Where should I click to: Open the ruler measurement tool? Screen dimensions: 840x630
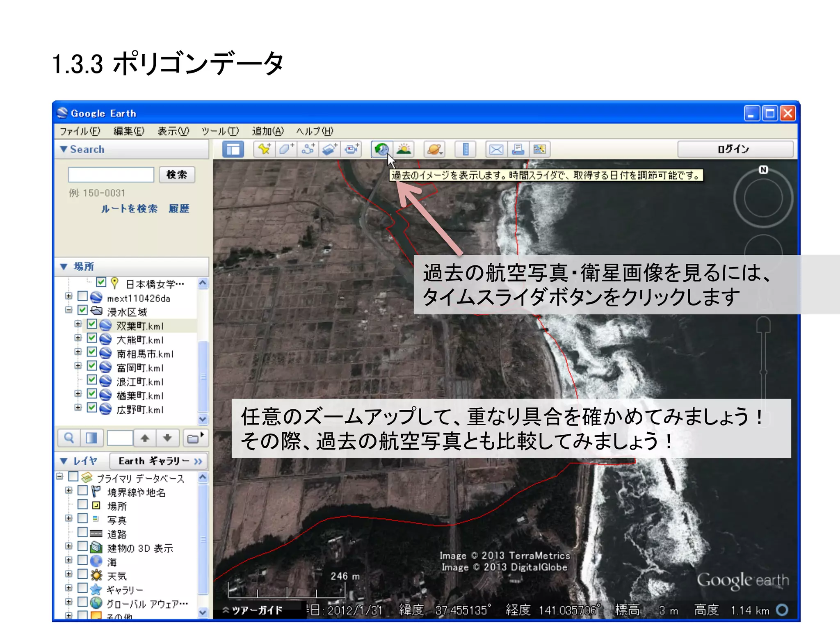pyautogui.click(x=466, y=149)
